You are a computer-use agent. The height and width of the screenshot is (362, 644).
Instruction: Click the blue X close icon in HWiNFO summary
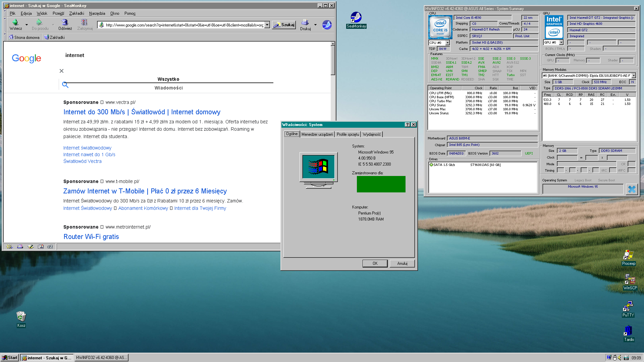pos(632,189)
